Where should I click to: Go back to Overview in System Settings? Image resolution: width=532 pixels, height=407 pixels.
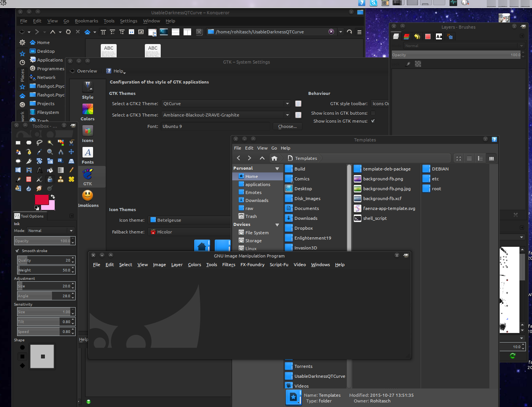84,71
